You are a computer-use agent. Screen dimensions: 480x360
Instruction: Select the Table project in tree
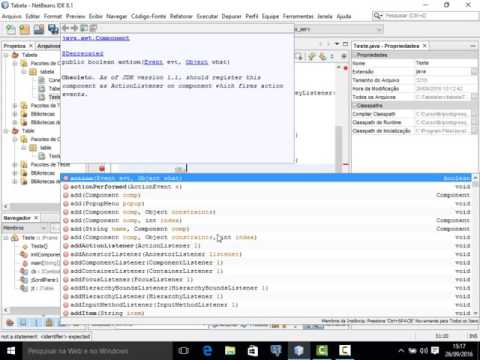(28, 131)
